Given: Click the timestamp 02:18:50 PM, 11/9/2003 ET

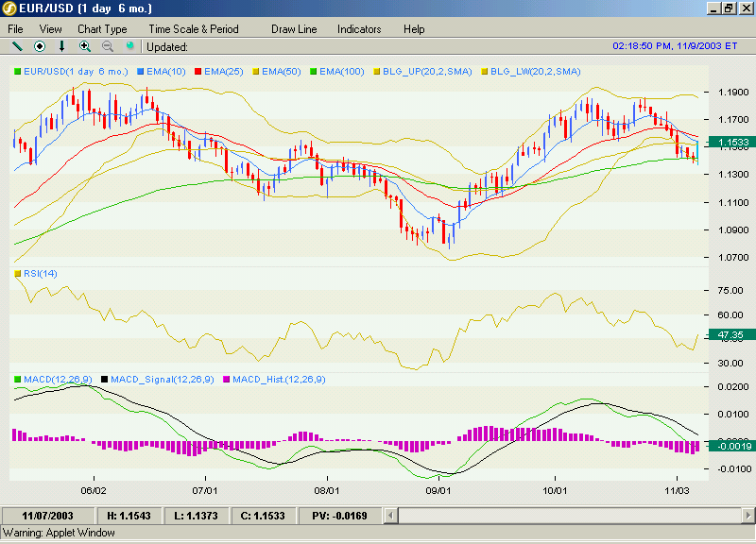Looking at the screenshot, I should (675, 45).
